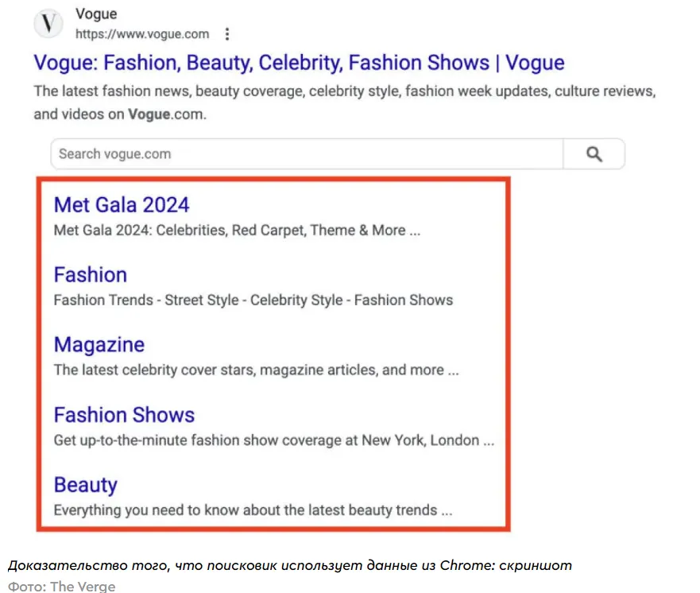
Task: Click the Russian caption beginning 'Доказательство того'
Action: [290, 566]
